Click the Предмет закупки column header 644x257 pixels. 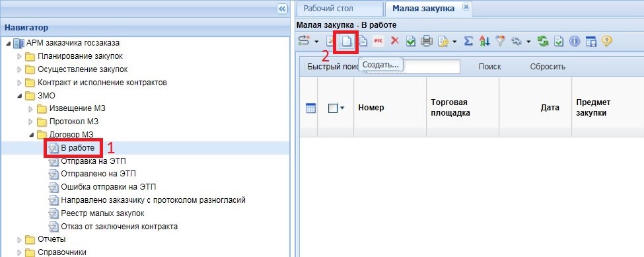593,108
